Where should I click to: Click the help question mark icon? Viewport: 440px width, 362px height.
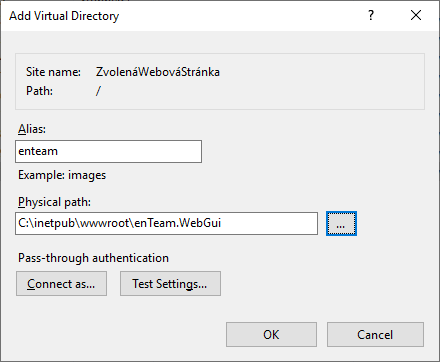(x=371, y=15)
